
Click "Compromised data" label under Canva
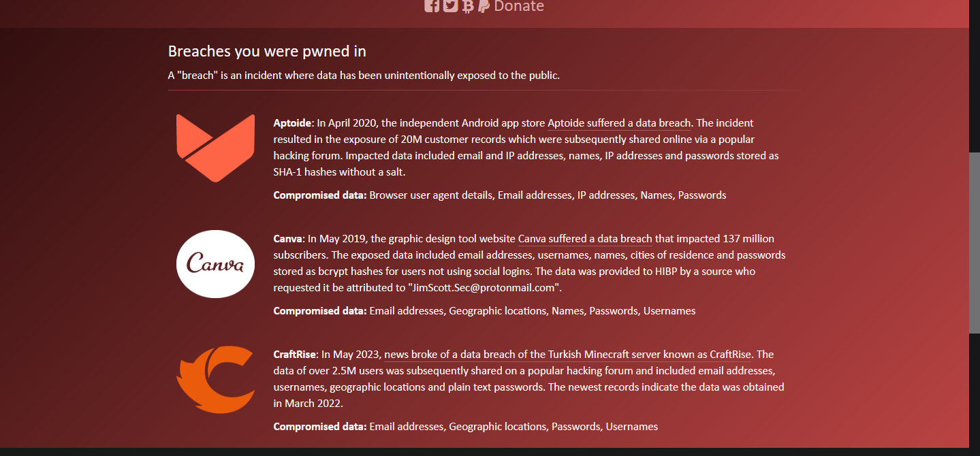[320, 311]
